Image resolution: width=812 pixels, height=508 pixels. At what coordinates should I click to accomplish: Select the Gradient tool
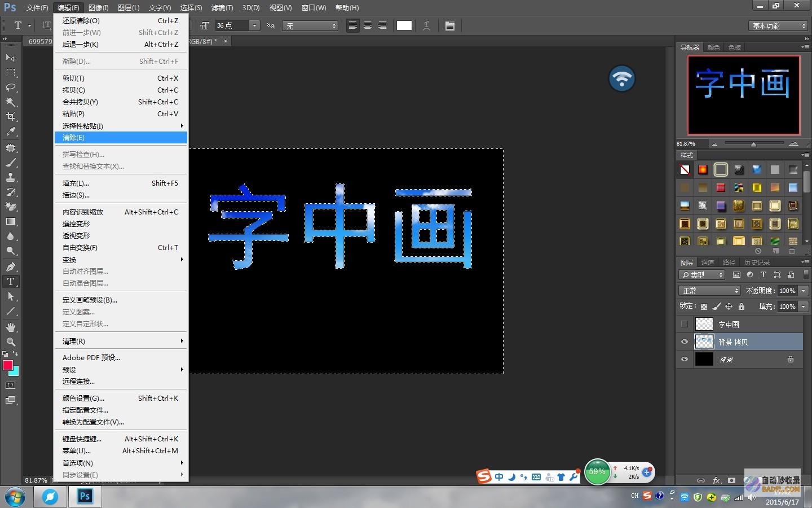pyautogui.click(x=11, y=221)
